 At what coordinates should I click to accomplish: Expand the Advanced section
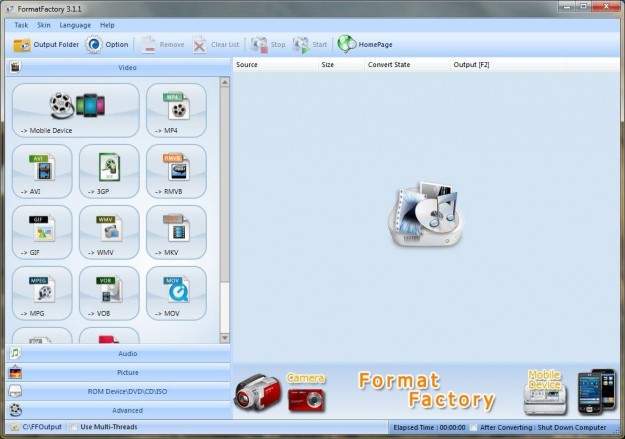click(x=118, y=410)
